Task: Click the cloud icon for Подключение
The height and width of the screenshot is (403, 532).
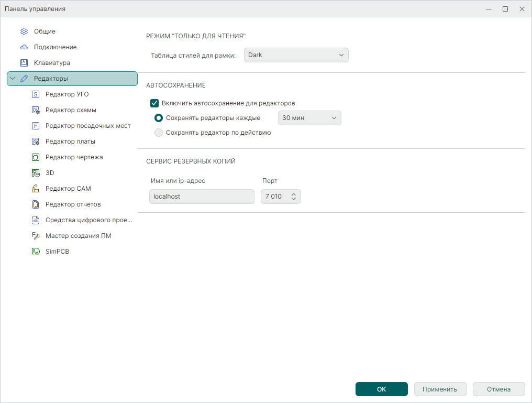Action: coord(24,47)
